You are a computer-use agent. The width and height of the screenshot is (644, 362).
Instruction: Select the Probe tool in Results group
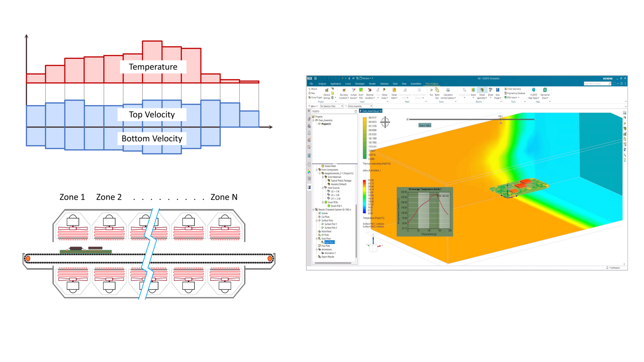pyautogui.click(x=491, y=90)
